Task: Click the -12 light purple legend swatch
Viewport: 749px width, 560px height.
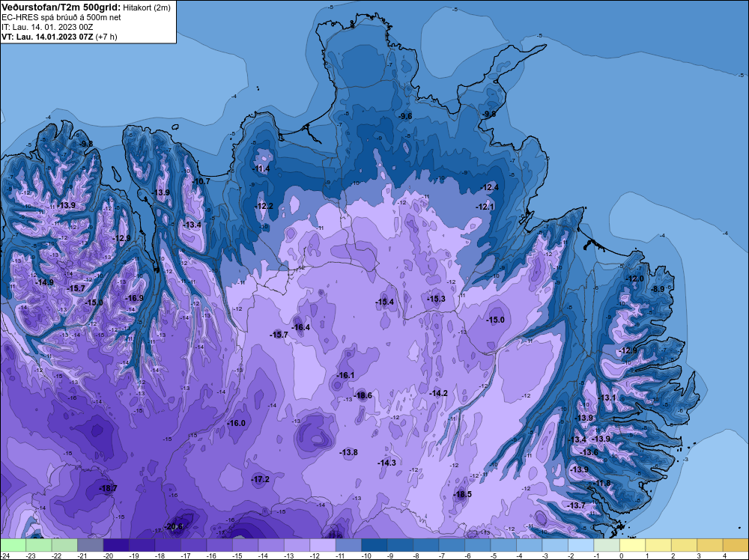Action: point(322,545)
